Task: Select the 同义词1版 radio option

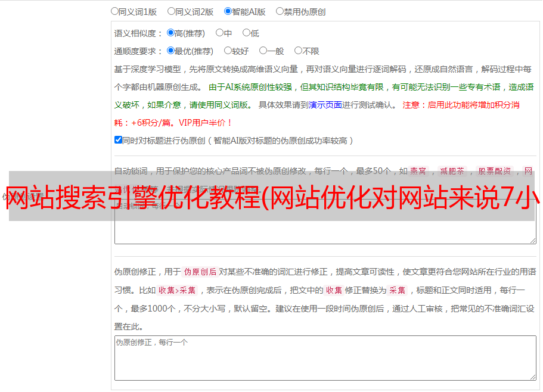Action: coord(114,11)
